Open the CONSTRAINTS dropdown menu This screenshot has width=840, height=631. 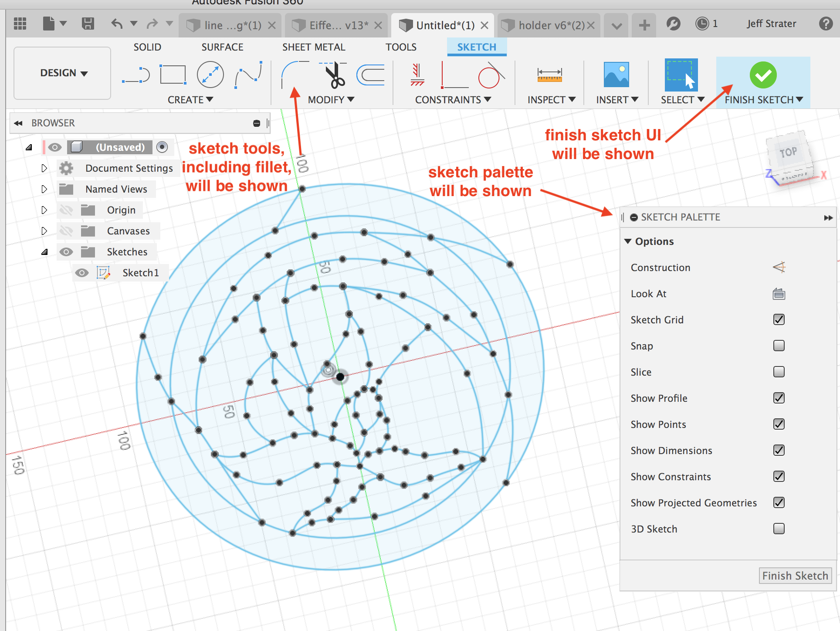pyautogui.click(x=453, y=100)
